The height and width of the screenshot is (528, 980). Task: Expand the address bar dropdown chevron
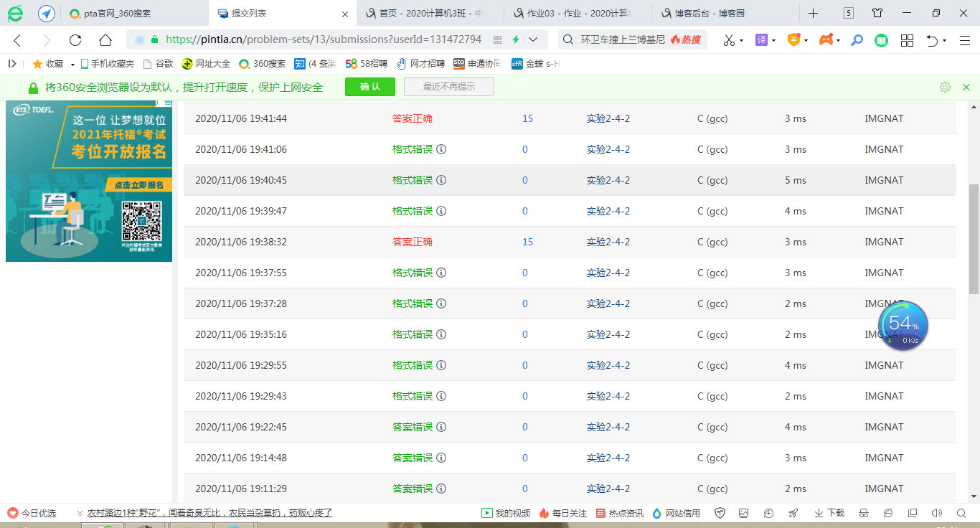tap(534, 40)
